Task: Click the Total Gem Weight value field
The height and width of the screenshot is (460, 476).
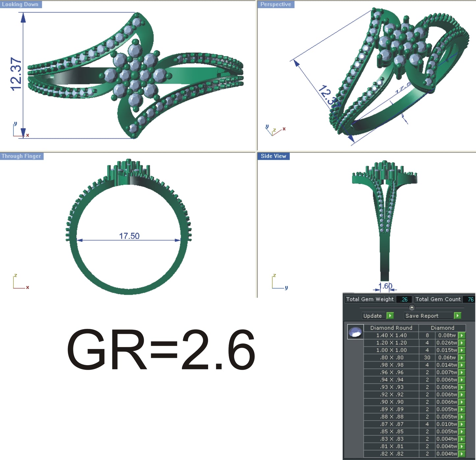Action: (404, 299)
